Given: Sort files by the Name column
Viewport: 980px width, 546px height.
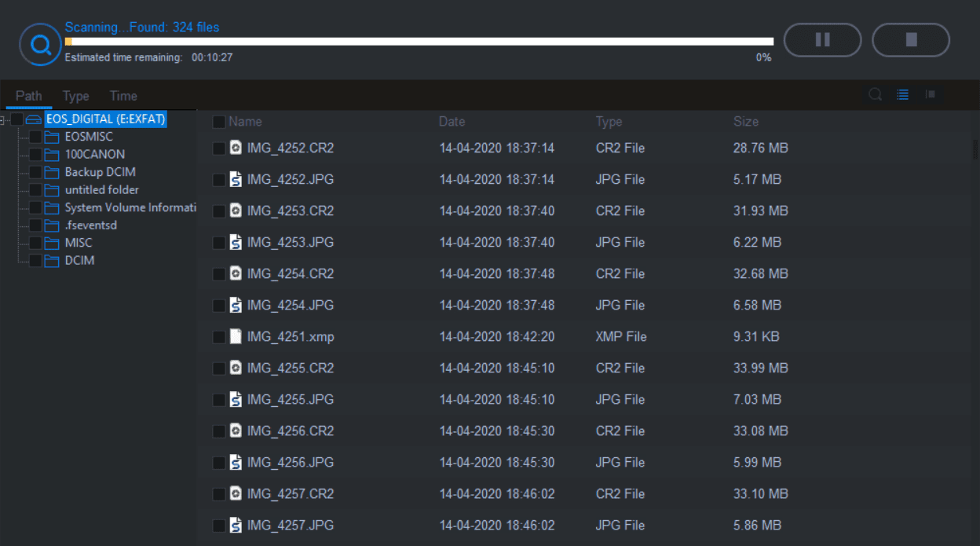Looking at the screenshot, I should pyautogui.click(x=245, y=122).
